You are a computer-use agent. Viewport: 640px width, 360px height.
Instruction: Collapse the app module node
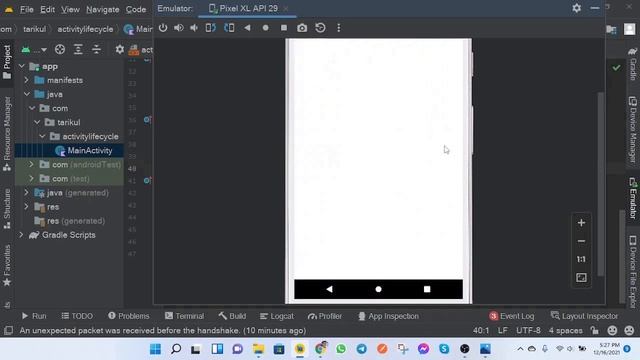[22, 66]
